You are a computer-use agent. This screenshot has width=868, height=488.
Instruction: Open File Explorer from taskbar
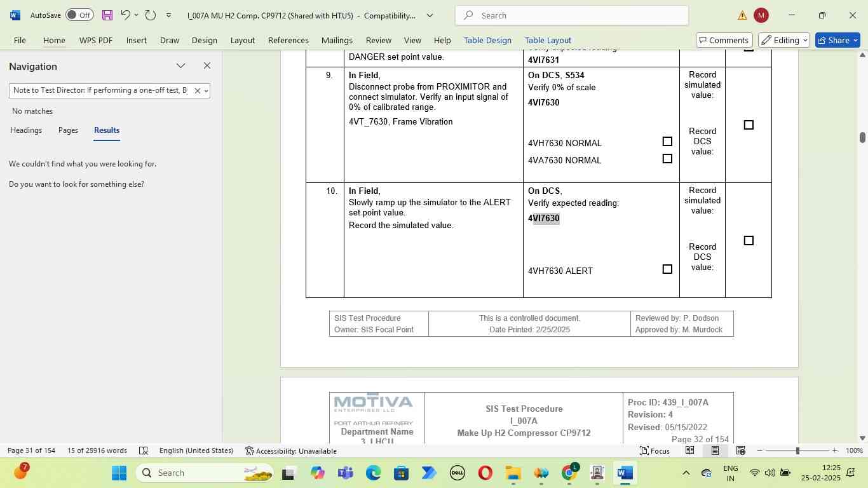(x=513, y=473)
